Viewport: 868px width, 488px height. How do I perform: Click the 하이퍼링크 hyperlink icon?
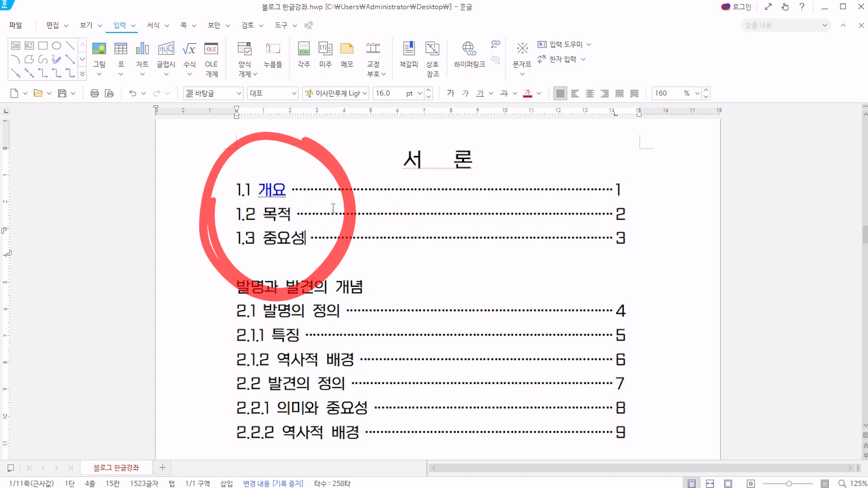tap(469, 49)
